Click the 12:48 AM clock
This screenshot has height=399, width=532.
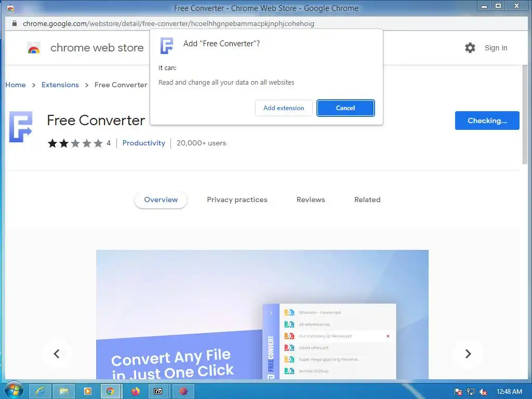pyautogui.click(x=509, y=392)
